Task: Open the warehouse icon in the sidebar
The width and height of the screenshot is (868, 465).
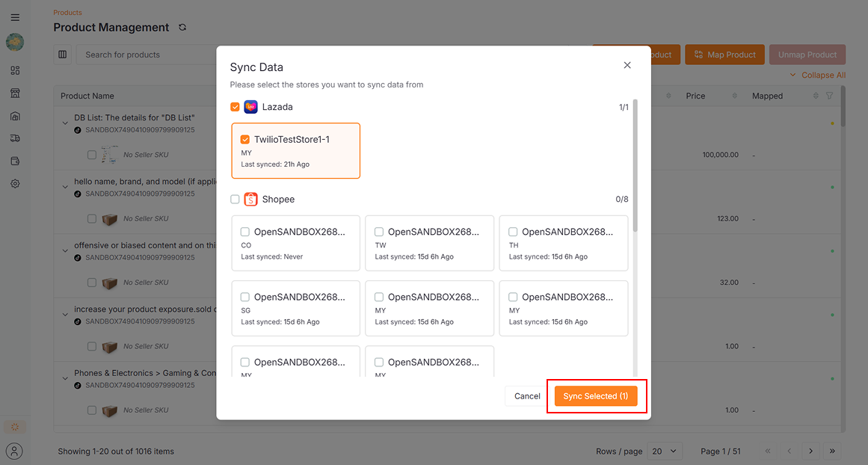Action: point(15,115)
